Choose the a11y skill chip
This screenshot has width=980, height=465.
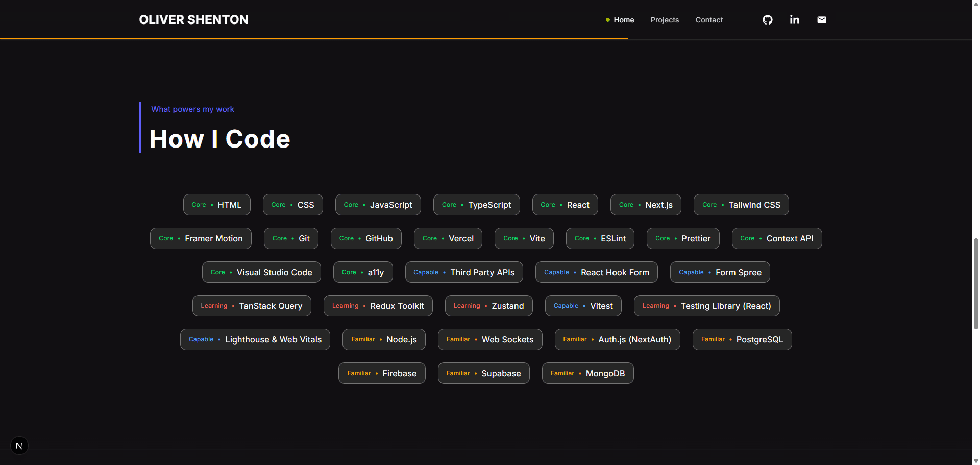tap(363, 272)
